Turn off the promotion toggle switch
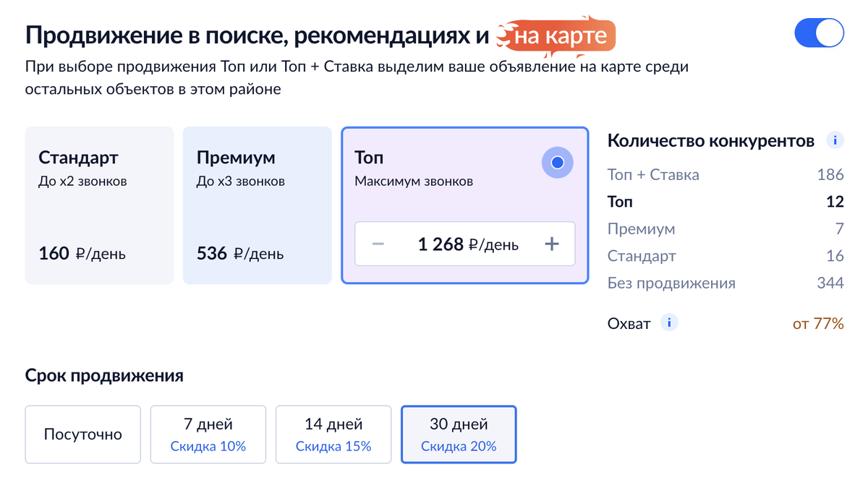Screen dimensions: 868x483 coord(819,33)
